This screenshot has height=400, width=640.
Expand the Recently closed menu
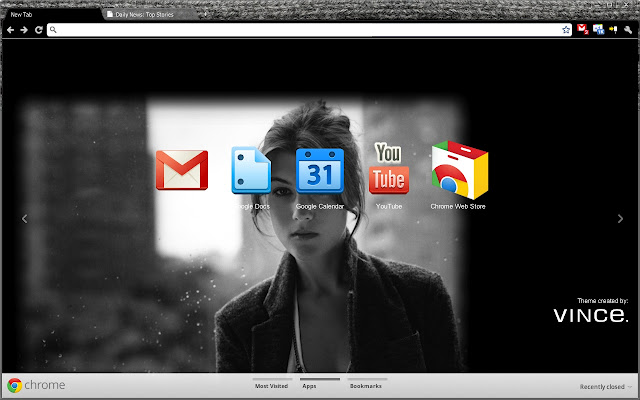606,386
